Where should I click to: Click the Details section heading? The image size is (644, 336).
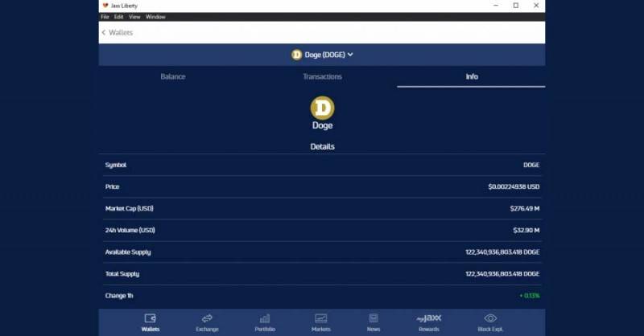coord(323,146)
